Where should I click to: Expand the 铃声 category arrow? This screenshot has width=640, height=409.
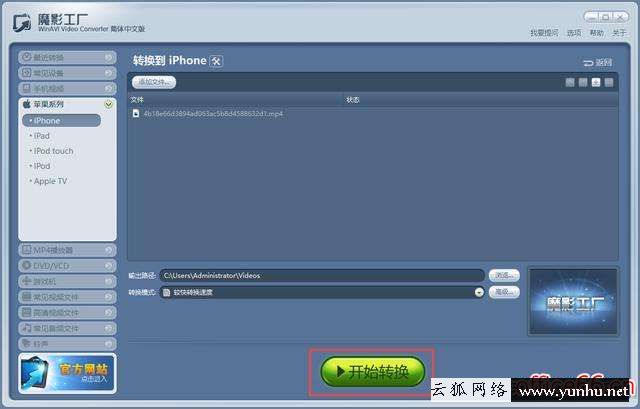[109, 344]
